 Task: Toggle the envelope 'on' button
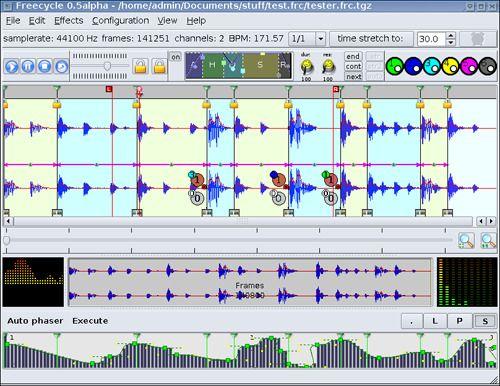click(x=175, y=57)
